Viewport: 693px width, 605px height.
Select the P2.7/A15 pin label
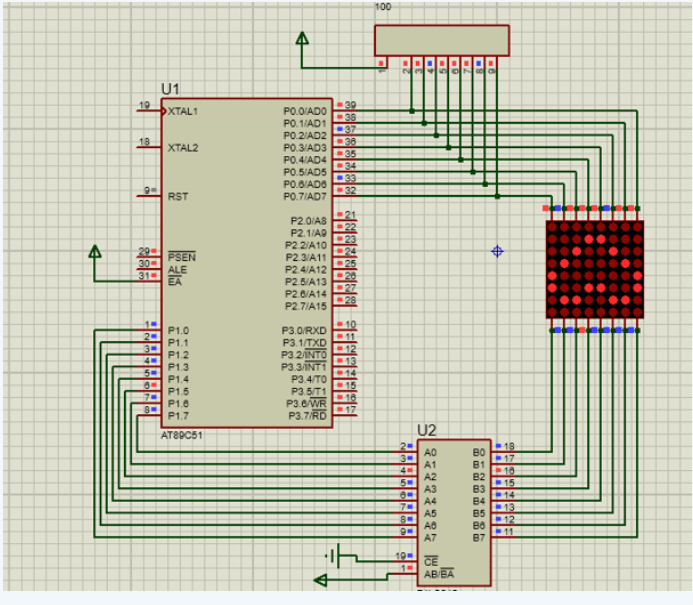[x=306, y=306]
